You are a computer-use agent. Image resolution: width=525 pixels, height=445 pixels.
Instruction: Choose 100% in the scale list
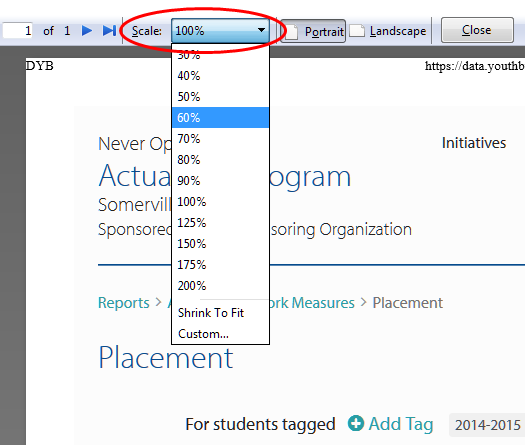click(220, 202)
